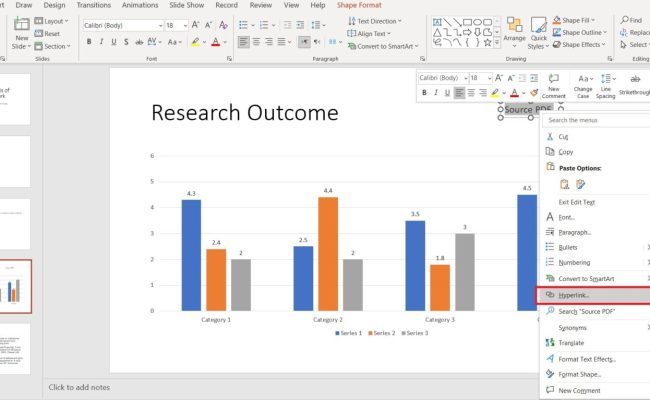Image resolution: width=650 pixels, height=400 pixels.
Task: Toggle Italic in the ribbon Font group
Action: click(101, 42)
